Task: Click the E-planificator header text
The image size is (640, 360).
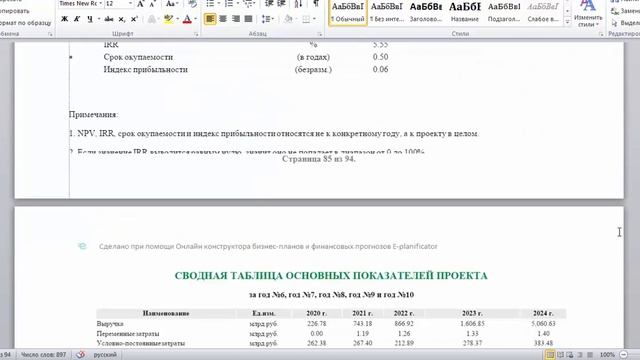Action: 268,247
